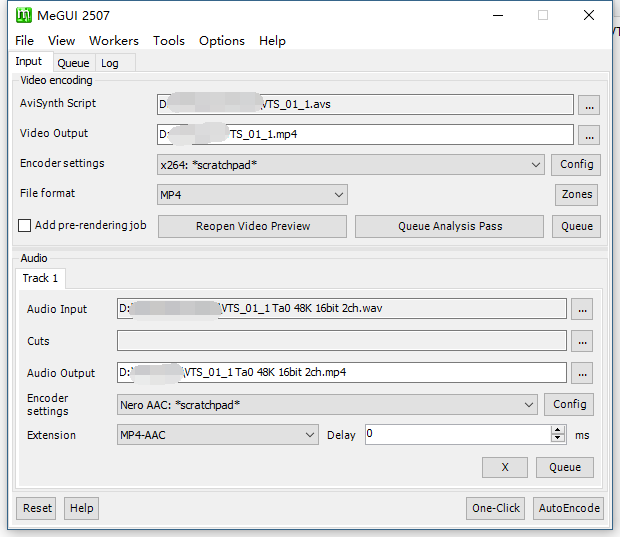This screenshot has width=620, height=537.
Task: Browse for the Video Output location
Action: point(589,135)
